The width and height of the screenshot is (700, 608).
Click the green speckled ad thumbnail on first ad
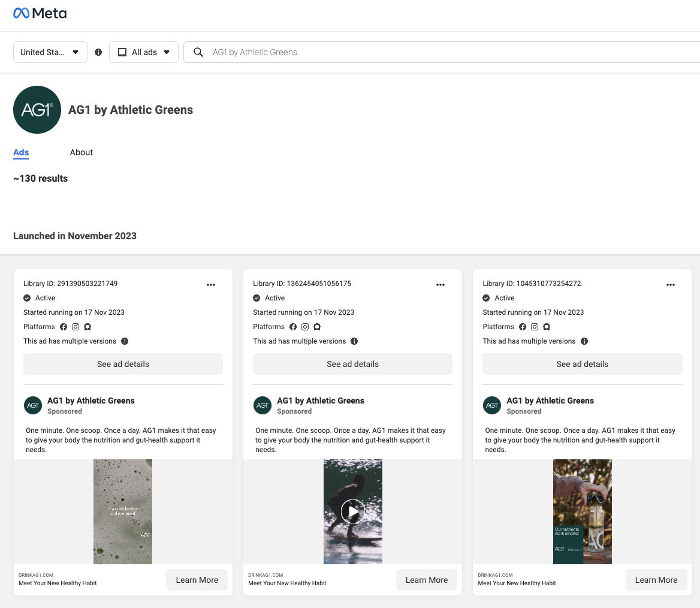click(123, 511)
